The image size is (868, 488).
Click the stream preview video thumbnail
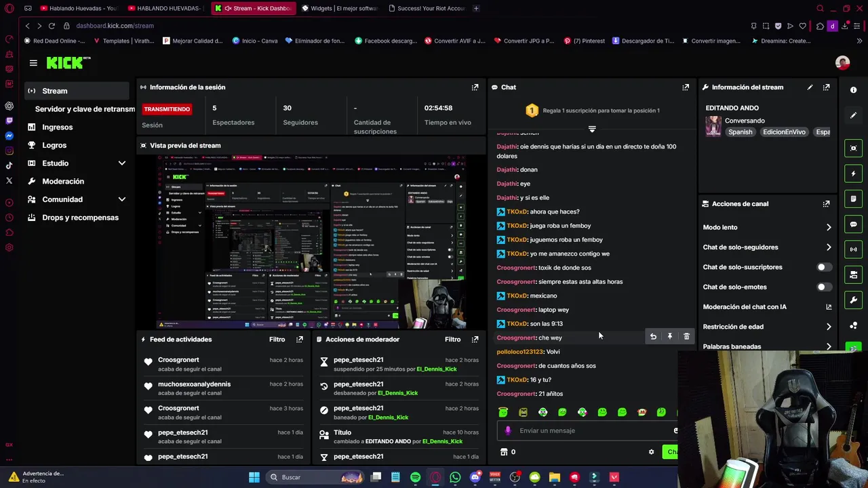pos(312,242)
